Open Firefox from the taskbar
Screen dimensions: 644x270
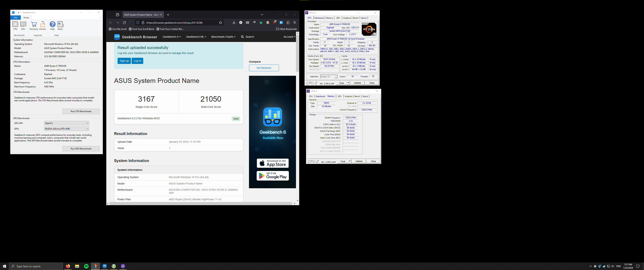(x=68, y=266)
